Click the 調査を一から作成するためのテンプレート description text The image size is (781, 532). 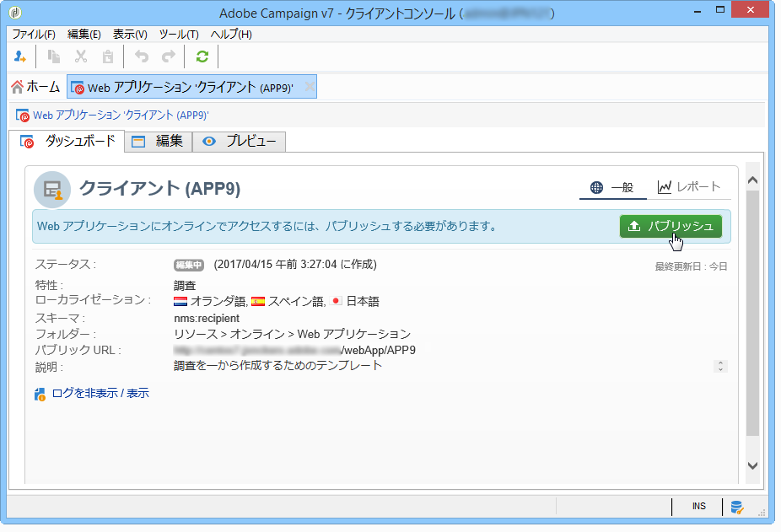tap(278, 366)
